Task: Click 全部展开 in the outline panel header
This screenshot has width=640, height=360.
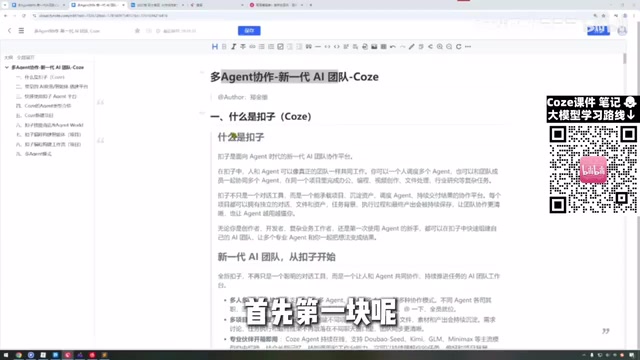Action: (x=26, y=58)
